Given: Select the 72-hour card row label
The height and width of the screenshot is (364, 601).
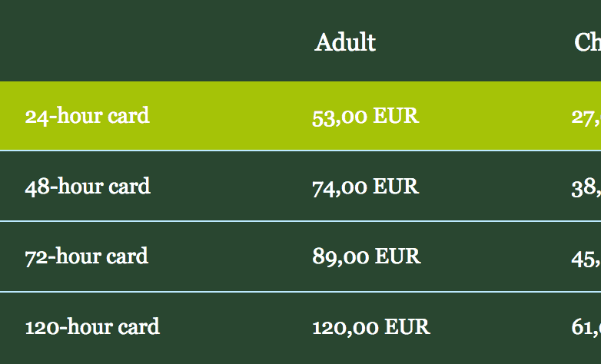Looking at the screenshot, I should pyautogui.click(x=87, y=256).
